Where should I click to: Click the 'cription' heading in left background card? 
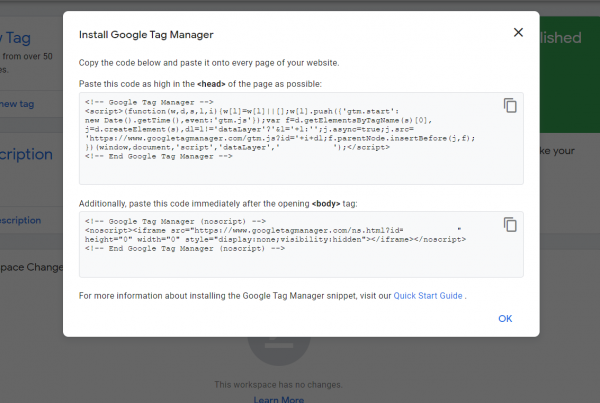(x=26, y=154)
